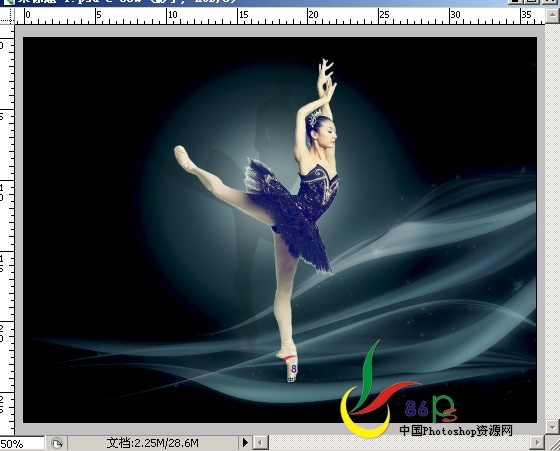Click the document size text 文档:2.25M/28.6M
Image resolution: width=560 pixels, height=451 pixels.
[152, 443]
